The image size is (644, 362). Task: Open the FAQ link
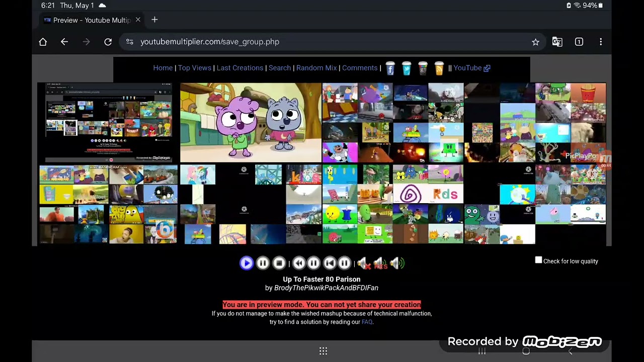367,322
